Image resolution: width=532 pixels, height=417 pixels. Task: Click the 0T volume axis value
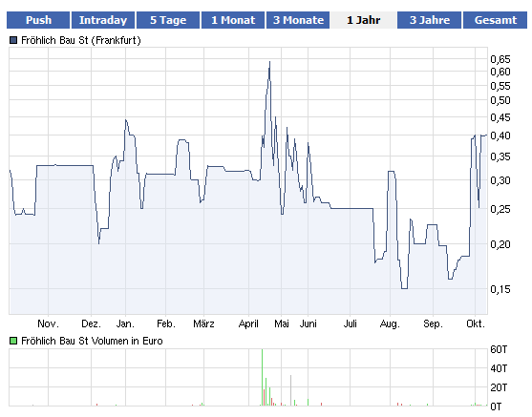pos(496,407)
